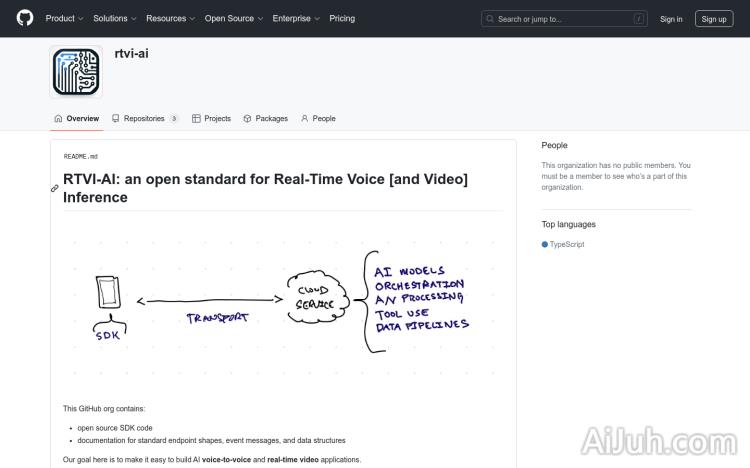Switch to the Repositories tab
The image size is (750, 468).
145,118
